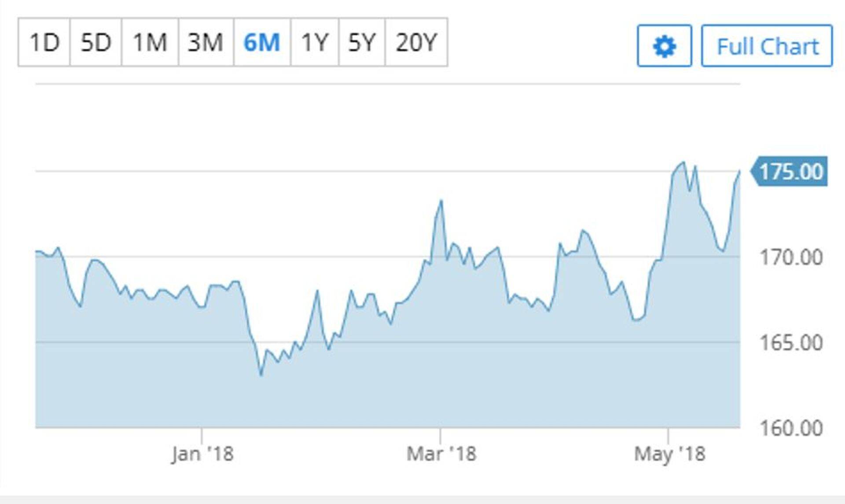The width and height of the screenshot is (845, 504).
Task: Click the highlighted 6M range tab
Action: (x=262, y=43)
